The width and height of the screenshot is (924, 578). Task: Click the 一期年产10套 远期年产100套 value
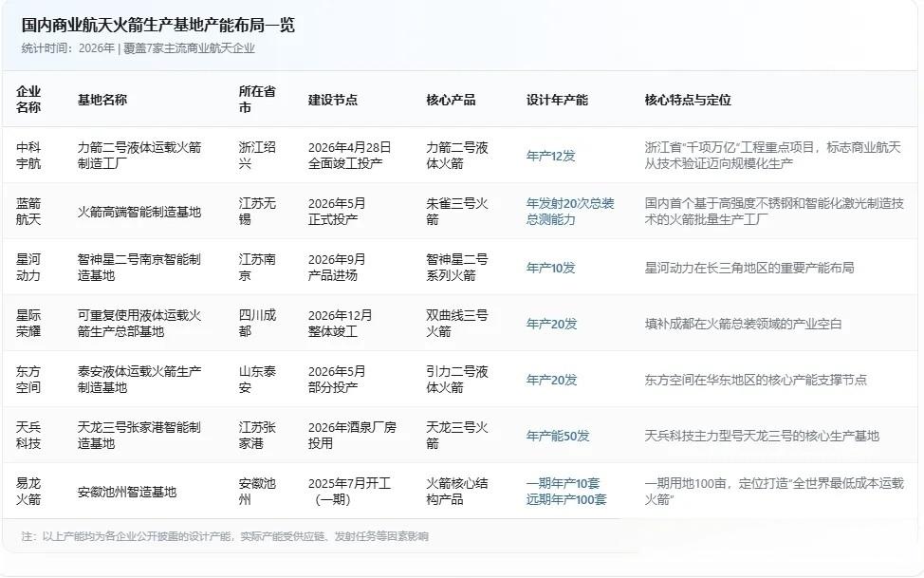click(566, 492)
